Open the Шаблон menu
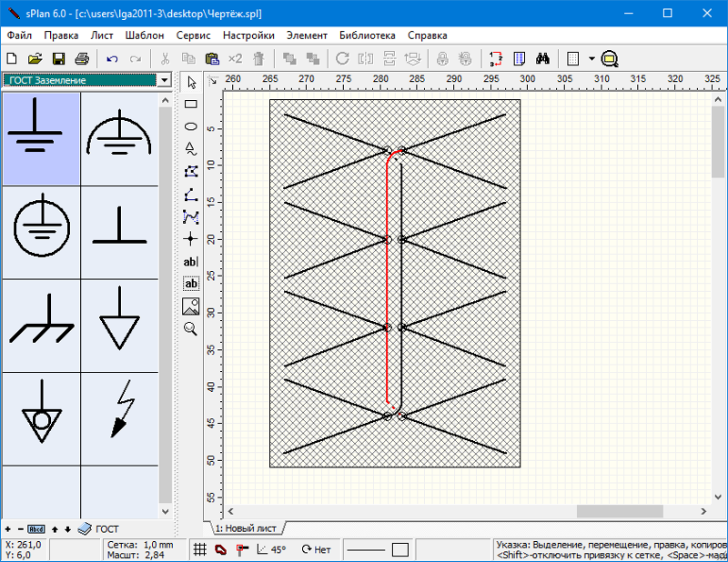728x562 pixels. 145,35
